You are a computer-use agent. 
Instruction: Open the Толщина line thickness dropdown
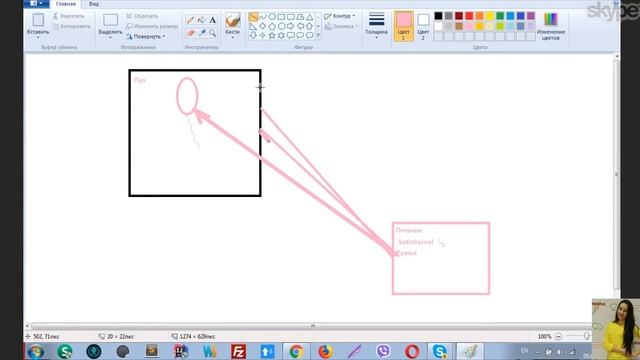tap(376, 26)
